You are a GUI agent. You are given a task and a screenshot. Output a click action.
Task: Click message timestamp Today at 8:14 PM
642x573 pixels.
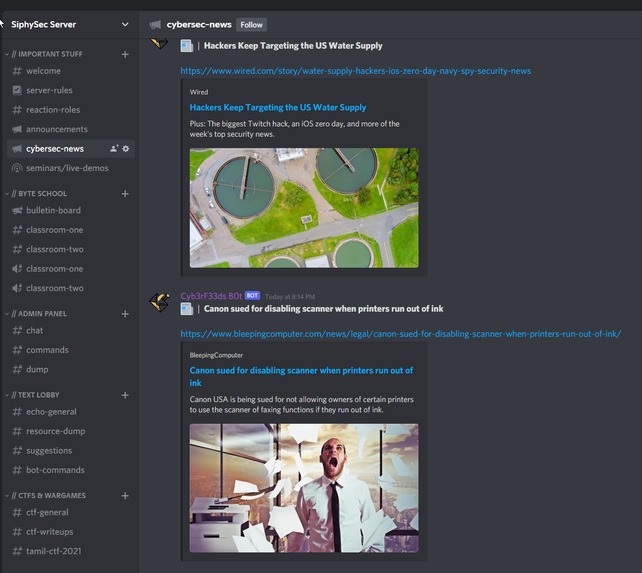coord(290,297)
